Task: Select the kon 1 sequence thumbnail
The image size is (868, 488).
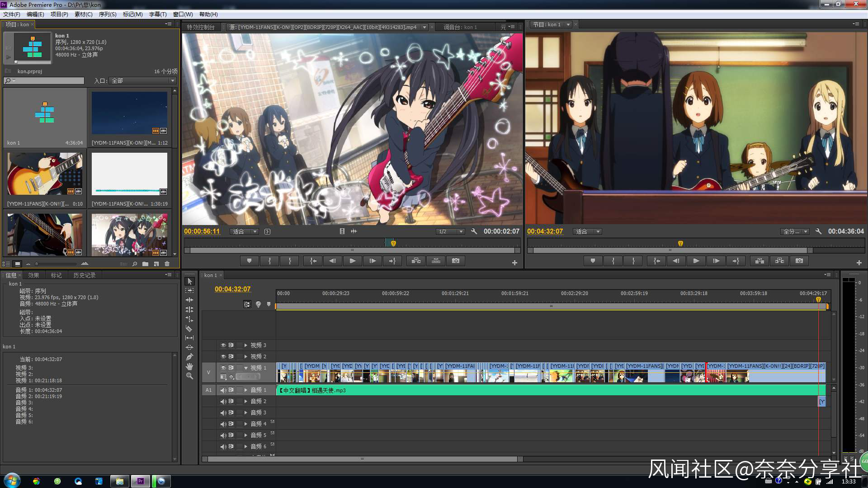Action: [x=45, y=113]
